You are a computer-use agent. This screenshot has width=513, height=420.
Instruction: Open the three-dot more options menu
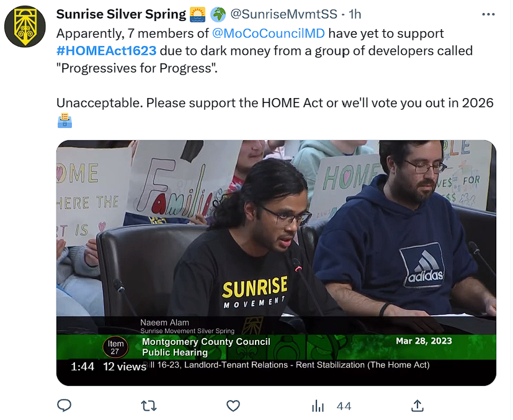488,14
